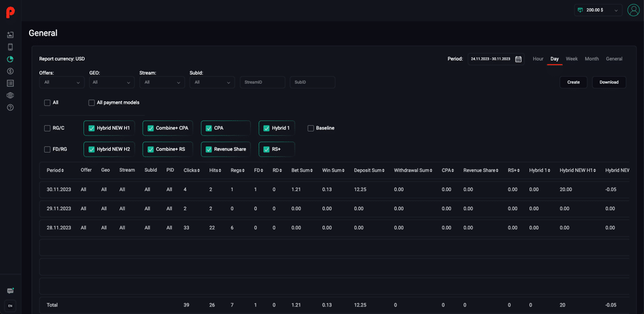Open the add image sidebar icon
The height and width of the screenshot is (314, 644).
pos(11,35)
